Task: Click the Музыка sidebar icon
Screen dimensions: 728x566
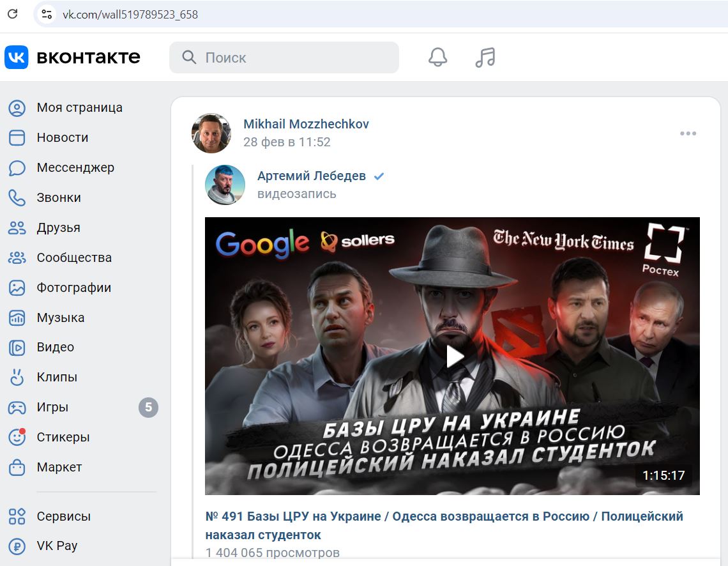Action: click(17, 317)
